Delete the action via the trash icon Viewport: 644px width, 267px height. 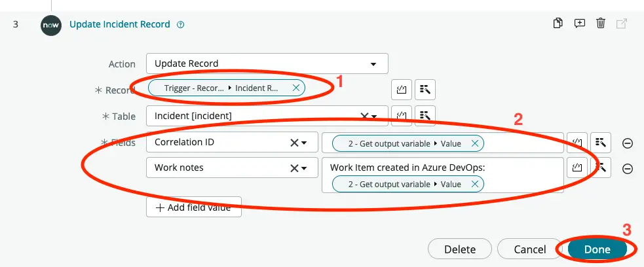[x=601, y=23]
